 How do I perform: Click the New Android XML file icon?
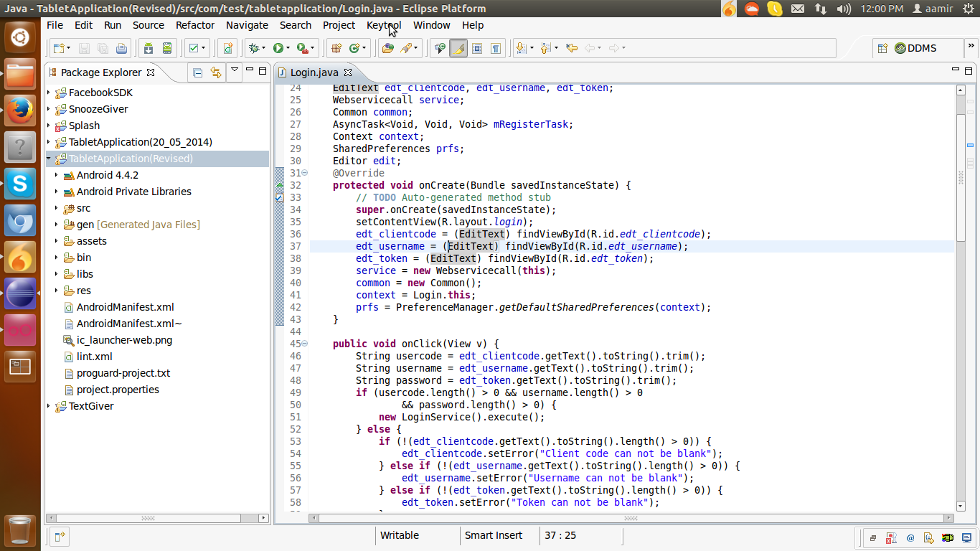(228, 48)
